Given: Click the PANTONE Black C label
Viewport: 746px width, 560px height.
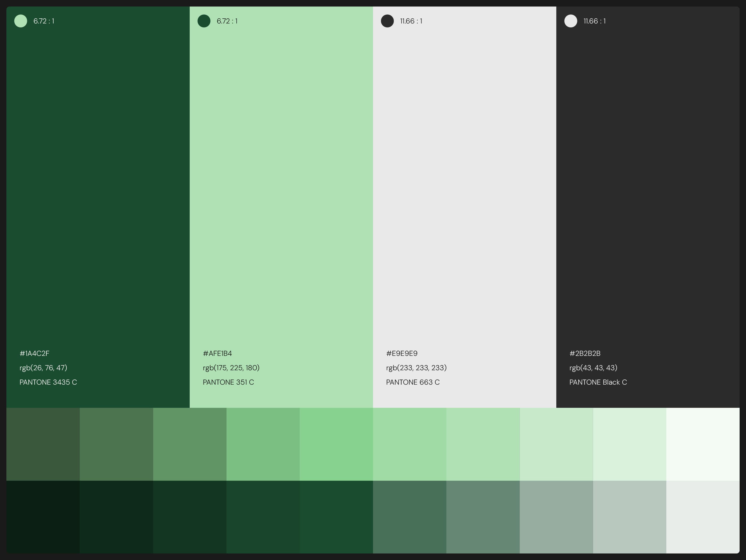Looking at the screenshot, I should click(598, 382).
